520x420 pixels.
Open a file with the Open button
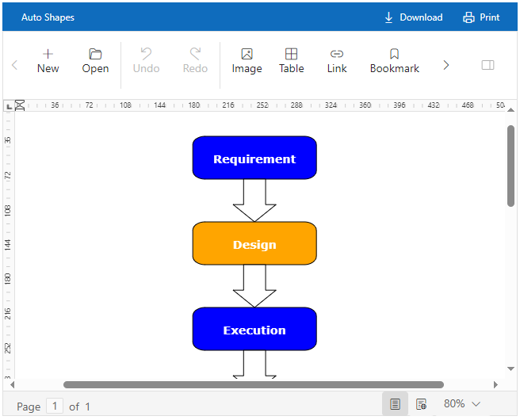pos(95,62)
